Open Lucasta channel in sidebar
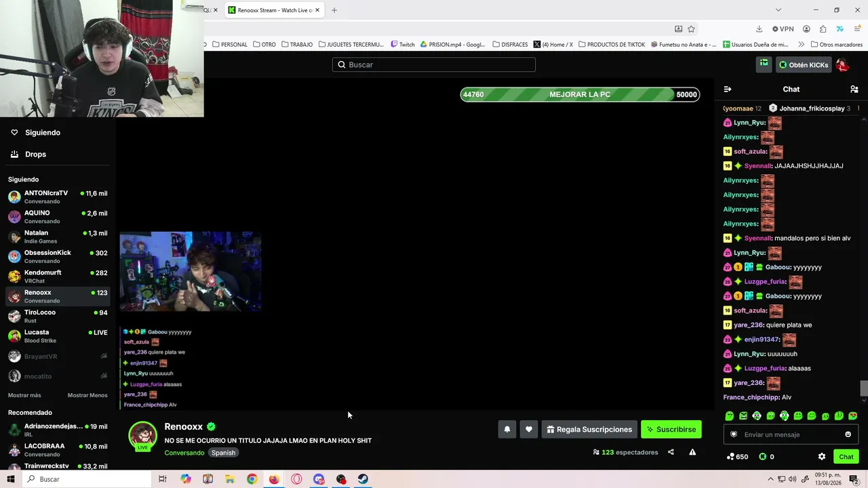The width and height of the screenshot is (868, 488). click(x=58, y=335)
